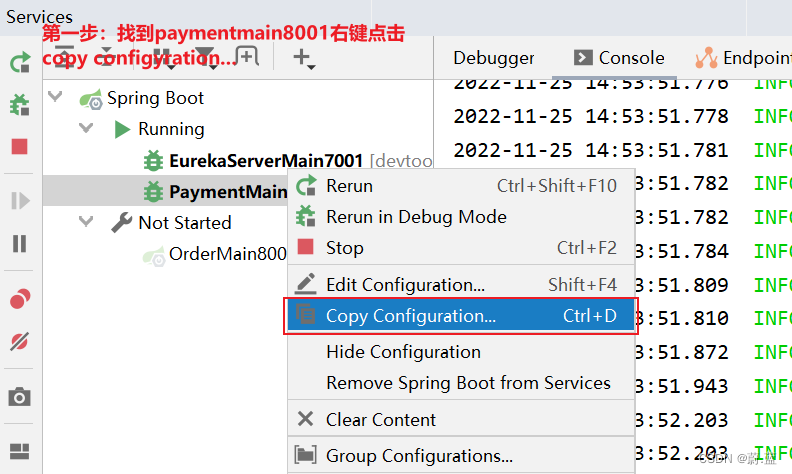Collapse the Not Started group chevron
This screenshot has height=474, width=792.
(86, 222)
